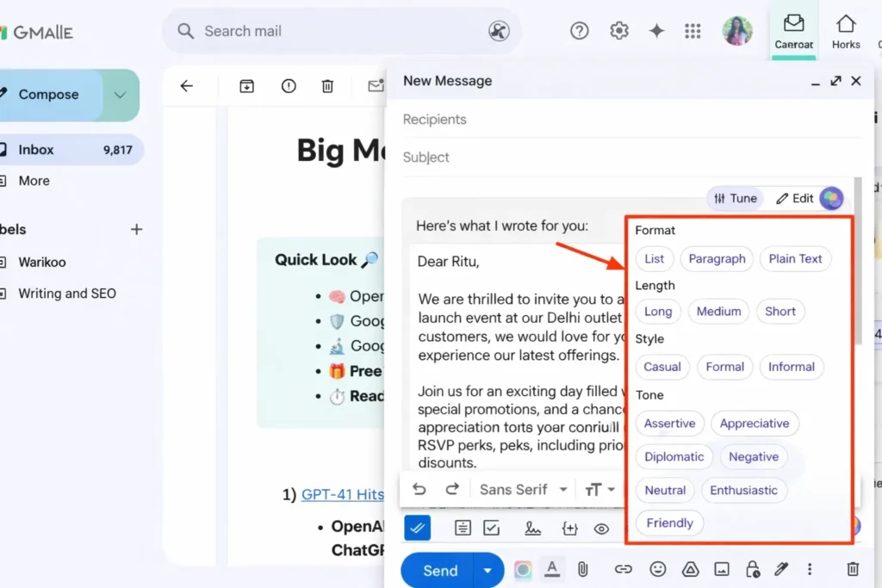Click the Tune button
Screen dimensions: 882x588
click(x=735, y=198)
